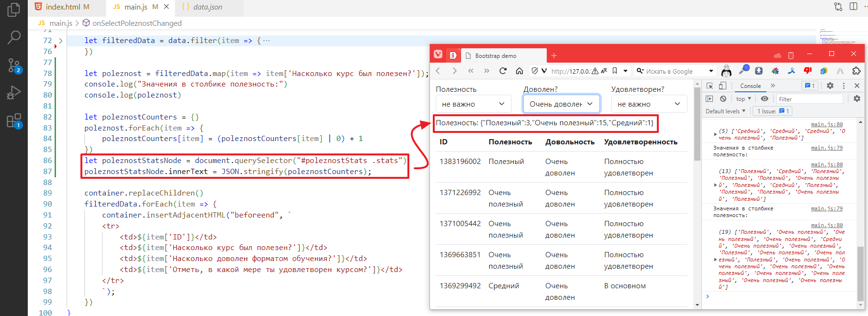Screen dimensions: 868x316
Task: Open the Extensions view
Action: point(14,120)
